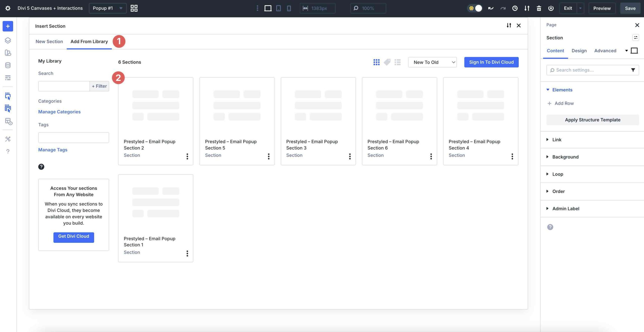Viewport: 644px width, 332px height.
Task: Toggle the light/dark mode switch
Action: tap(475, 8)
